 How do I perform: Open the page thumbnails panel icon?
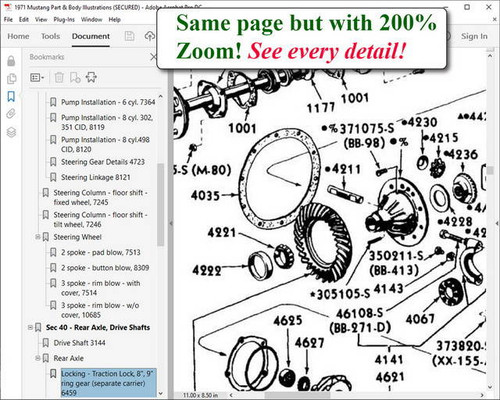click(x=11, y=79)
